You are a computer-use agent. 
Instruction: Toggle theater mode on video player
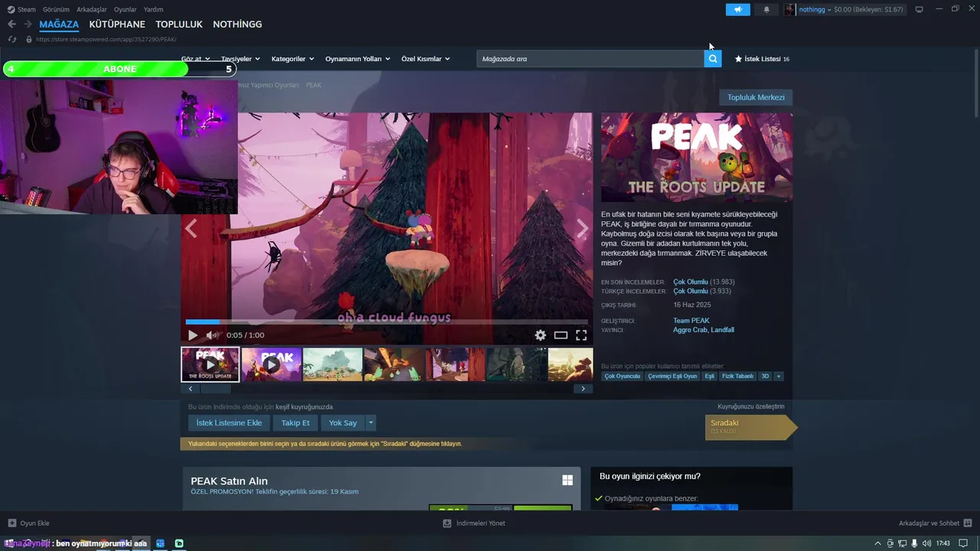[x=561, y=335]
